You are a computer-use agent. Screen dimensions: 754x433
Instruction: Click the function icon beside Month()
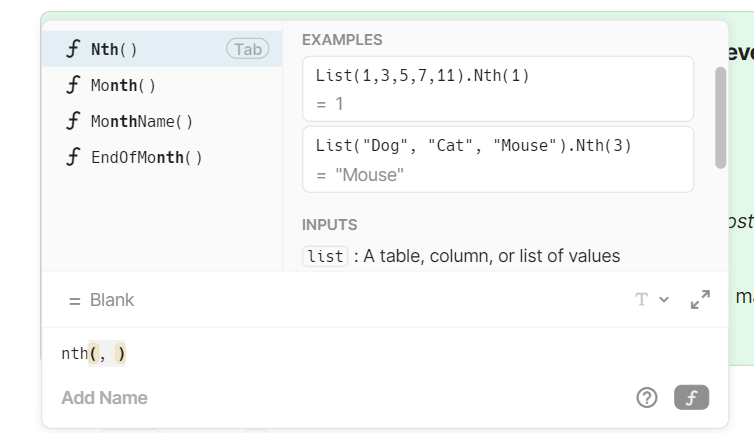[72, 85]
